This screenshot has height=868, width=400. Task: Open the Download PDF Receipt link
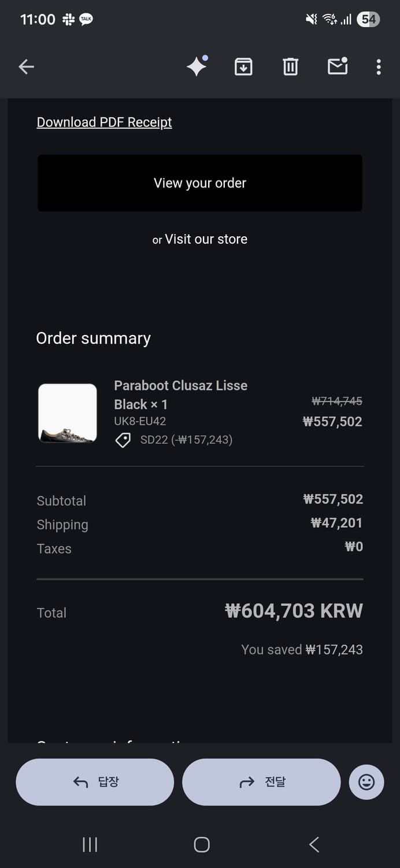click(x=105, y=122)
